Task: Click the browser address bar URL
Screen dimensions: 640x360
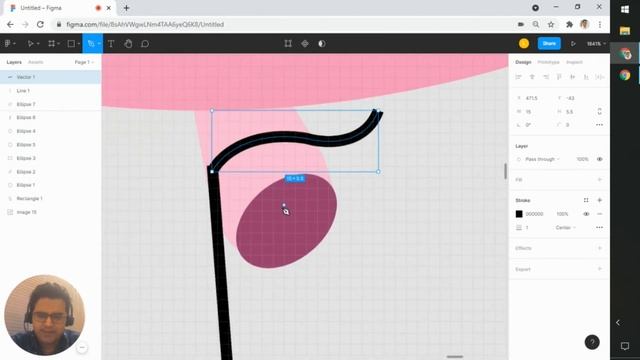Action: pos(145,24)
